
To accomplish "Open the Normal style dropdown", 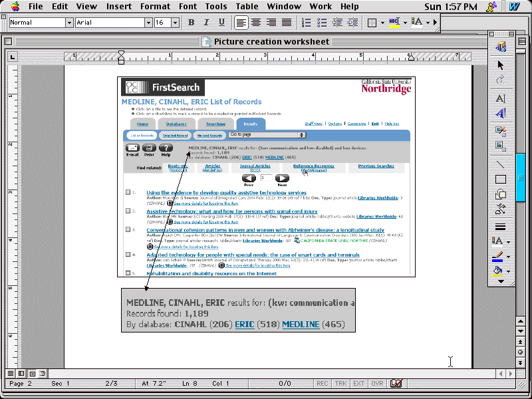I will coord(69,23).
